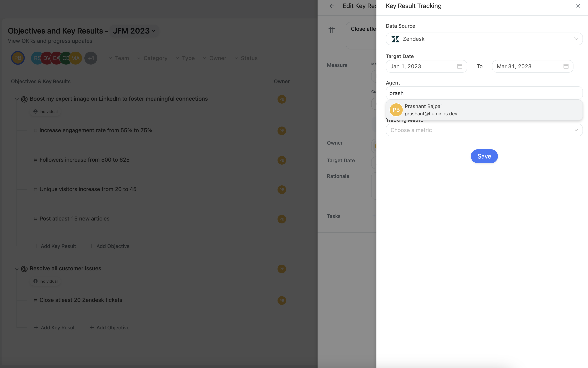
Task: Open the Owner filter dropdown
Action: point(215,58)
